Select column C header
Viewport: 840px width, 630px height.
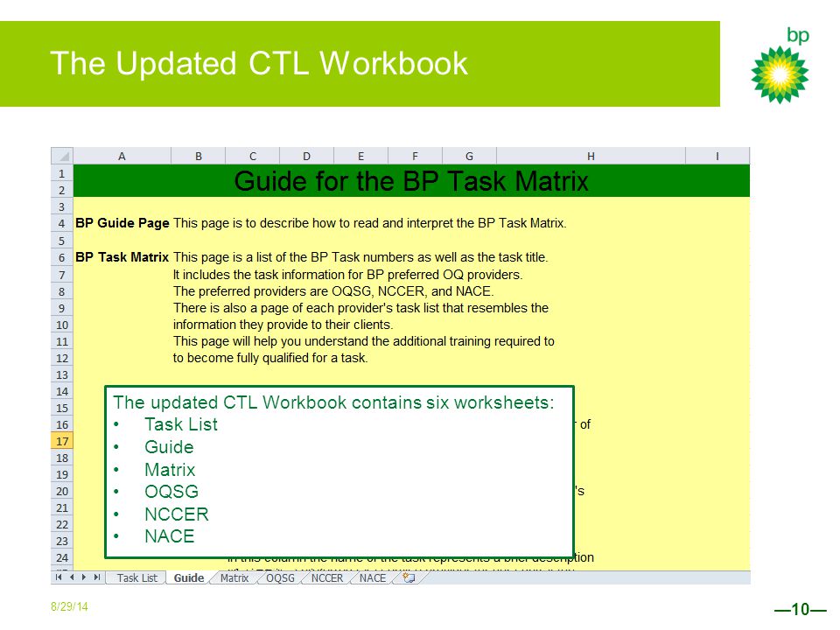coord(253,156)
